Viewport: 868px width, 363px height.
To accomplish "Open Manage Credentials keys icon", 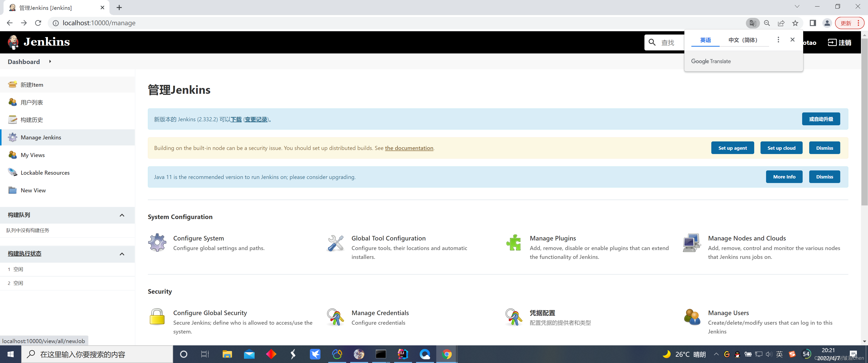I will [335, 317].
